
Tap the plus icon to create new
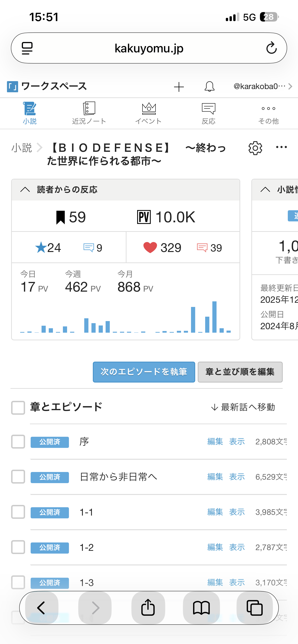click(x=179, y=87)
